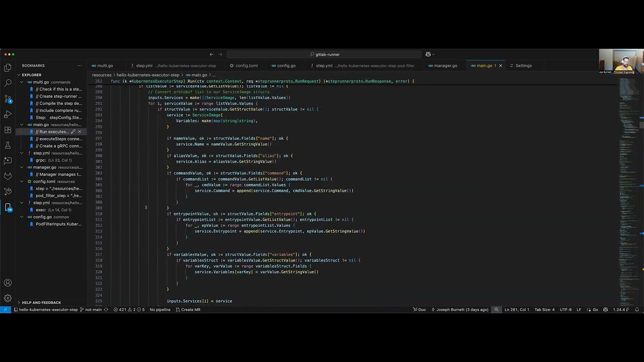Open the Explorer view in activity bar

(x=8, y=67)
